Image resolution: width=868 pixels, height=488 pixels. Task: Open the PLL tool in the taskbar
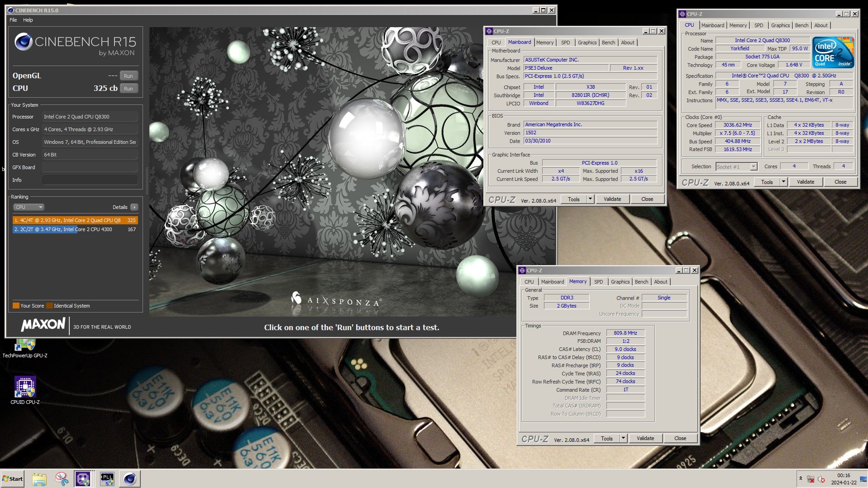pyautogui.click(x=107, y=479)
